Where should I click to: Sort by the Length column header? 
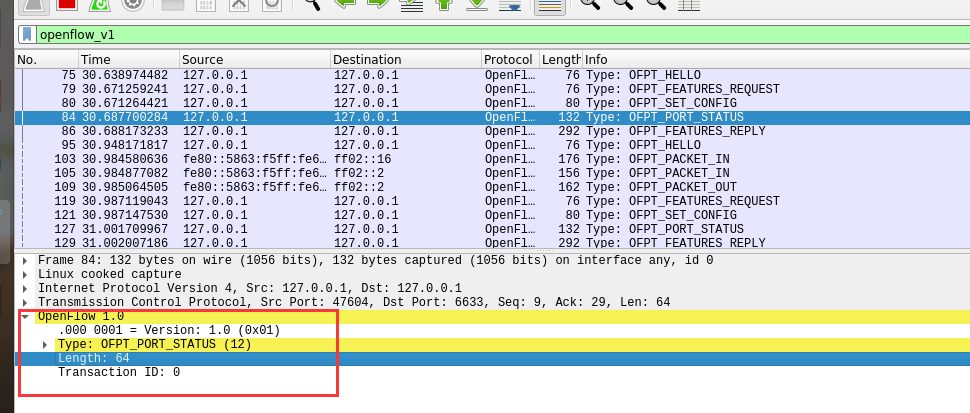(561, 59)
